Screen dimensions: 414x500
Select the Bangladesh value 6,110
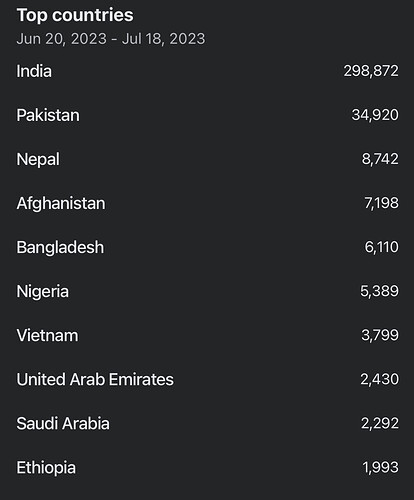381,247
